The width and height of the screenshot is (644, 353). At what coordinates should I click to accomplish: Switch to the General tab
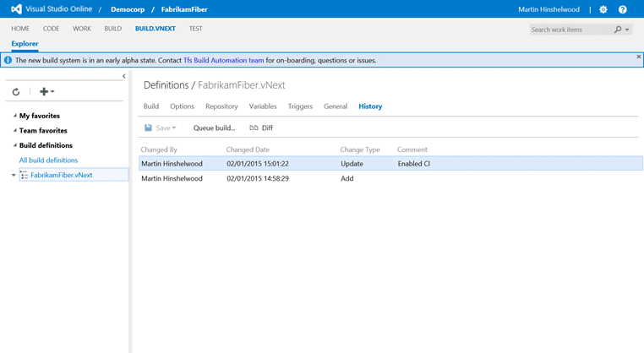[336, 106]
